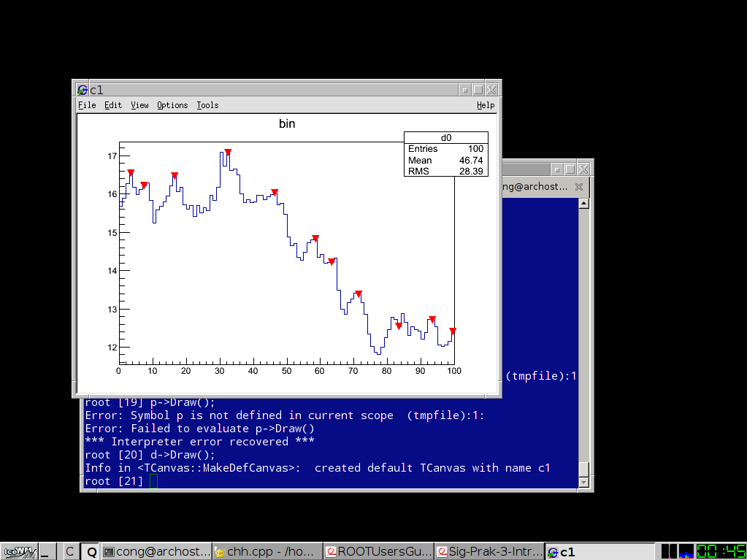747x560 pixels.
Task: Minimize the c1 canvas window
Action: pyautogui.click(x=465, y=90)
